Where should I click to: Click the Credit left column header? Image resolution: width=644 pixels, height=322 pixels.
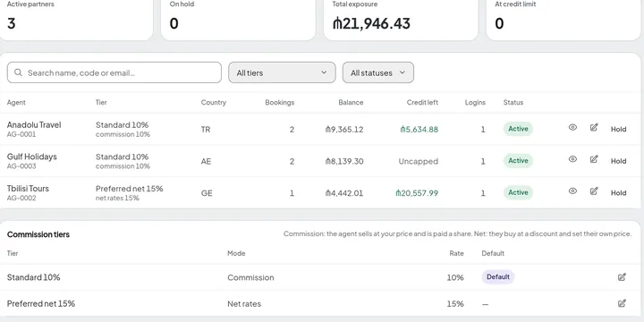[x=422, y=102]
